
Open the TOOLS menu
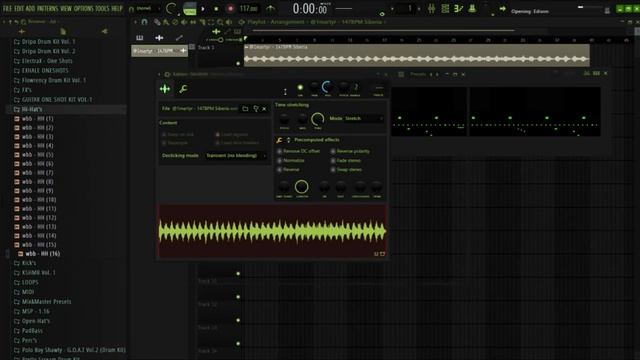(x=102, y=9)
